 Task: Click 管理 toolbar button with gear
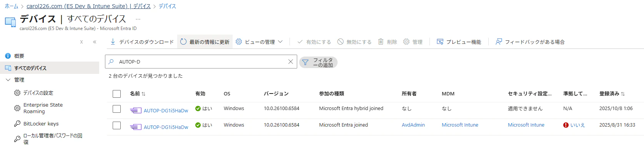coord(413,42)
